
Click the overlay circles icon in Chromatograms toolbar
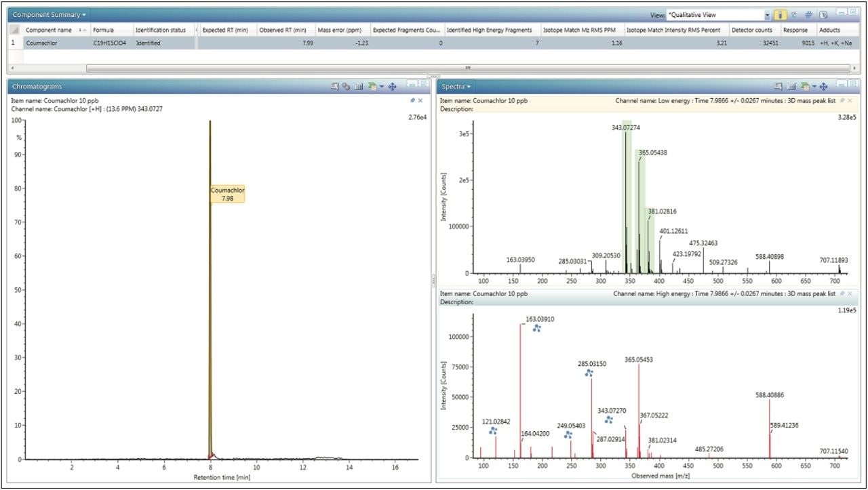click(346, 87)
